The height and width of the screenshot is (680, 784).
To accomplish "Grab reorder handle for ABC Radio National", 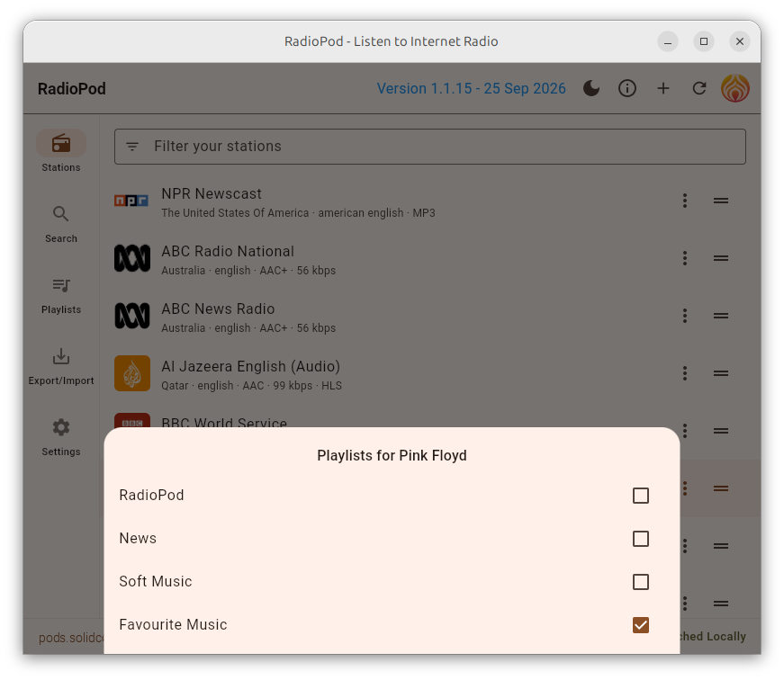I will pyautogui.click(x=720, y=258).
